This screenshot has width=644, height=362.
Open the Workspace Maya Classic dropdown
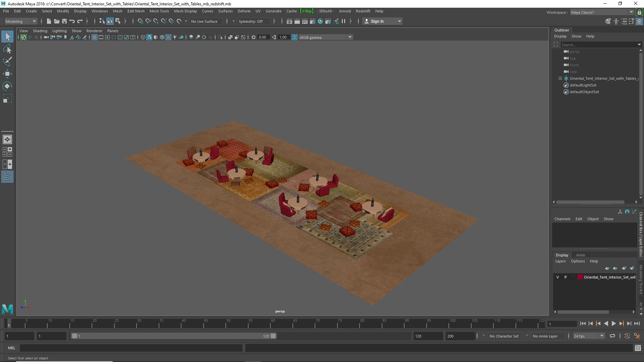coord(602,12)
